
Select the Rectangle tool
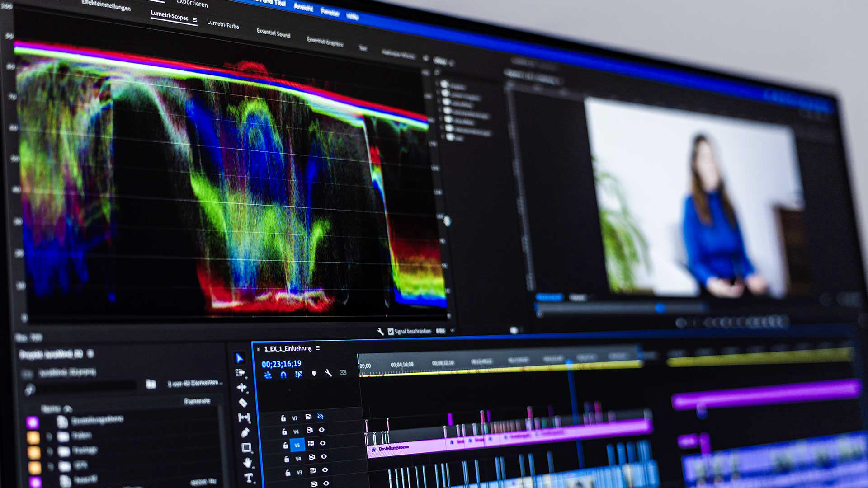(x=246, y=447)
